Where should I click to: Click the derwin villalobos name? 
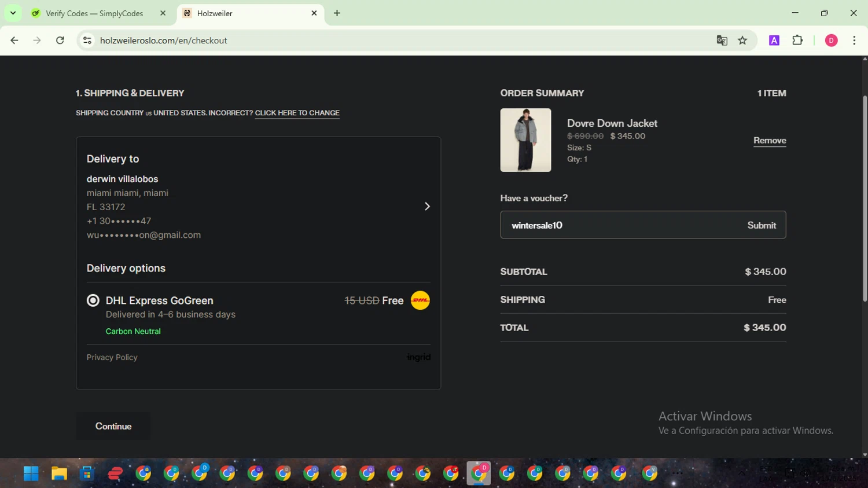[x=122, y=179]
